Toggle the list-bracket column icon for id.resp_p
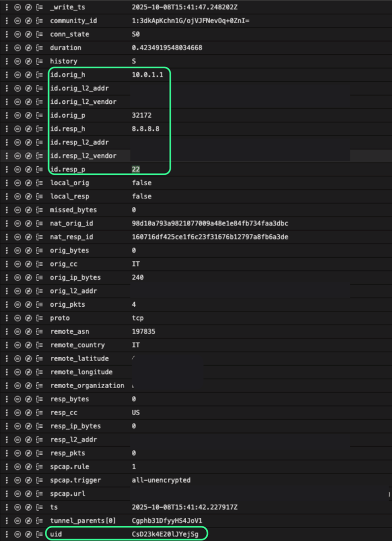The width and height of the screenshot is (392, 541). (x=40, y=170)
